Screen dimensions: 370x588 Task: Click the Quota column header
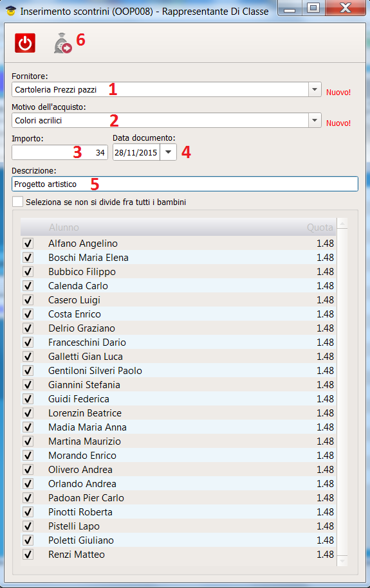point(320,227)
